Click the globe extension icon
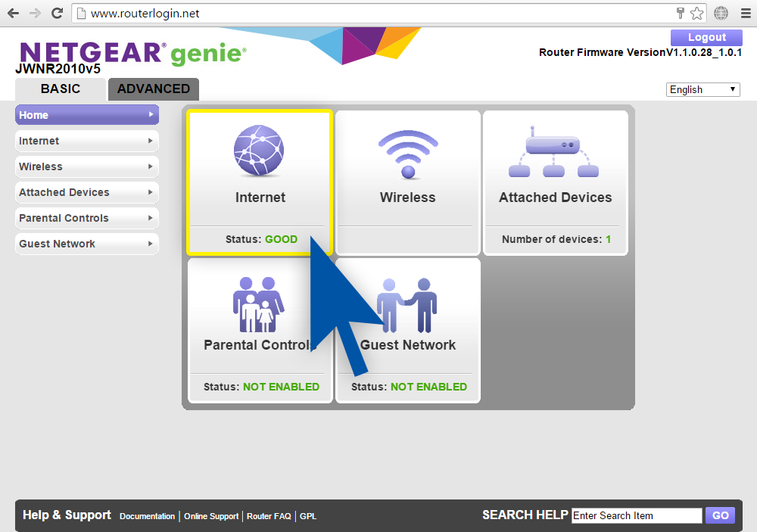The width and height of the screenshot is (757, 532). (x=721, y=13)
